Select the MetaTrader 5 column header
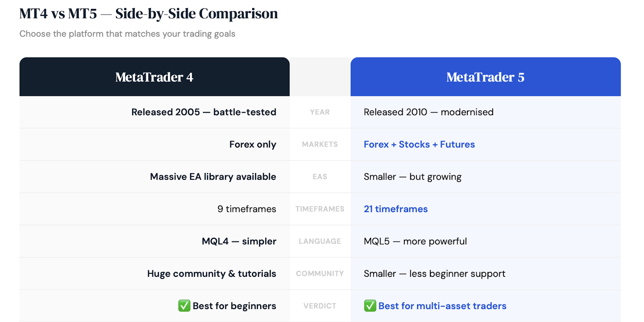 485,77
